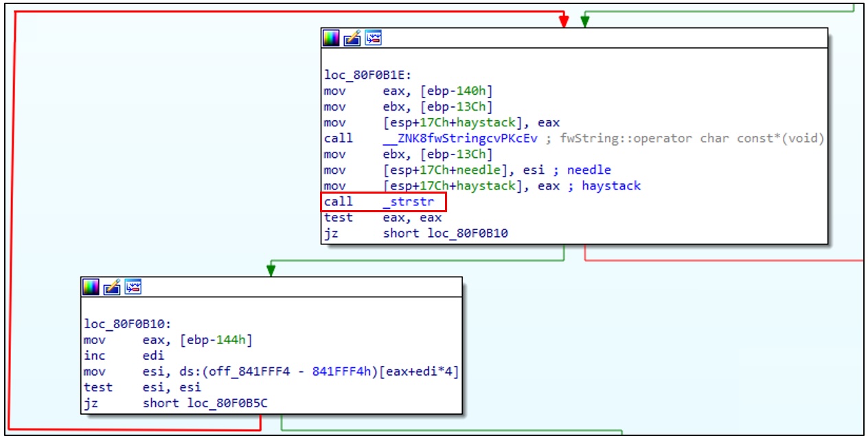The height and width of the screenshot is (436, 868).
Task: Click the edit/pencil icon in the loc_80F0B1E block
Action: point(352,38)
